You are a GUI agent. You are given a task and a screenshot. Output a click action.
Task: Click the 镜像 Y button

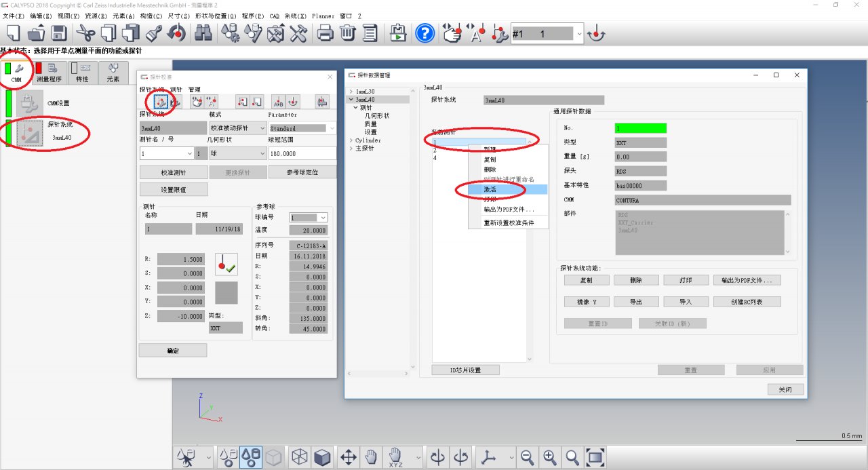point(586,302)
